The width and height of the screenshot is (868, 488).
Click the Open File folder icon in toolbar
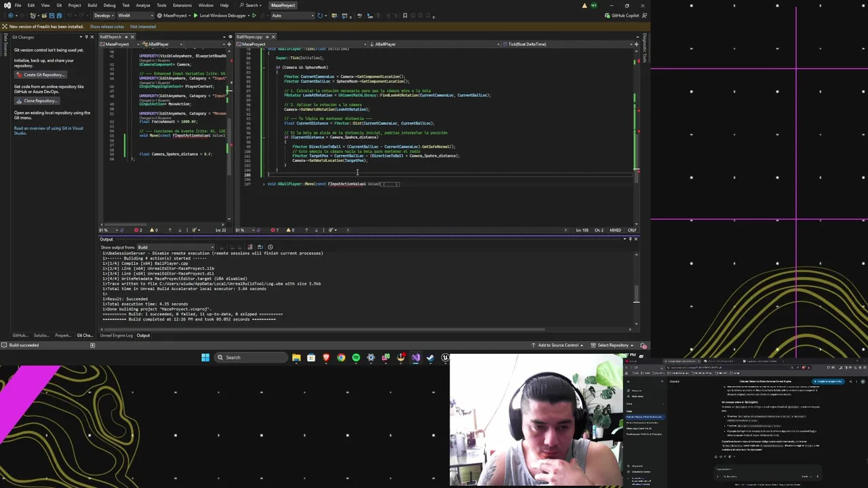coord(43,16)
